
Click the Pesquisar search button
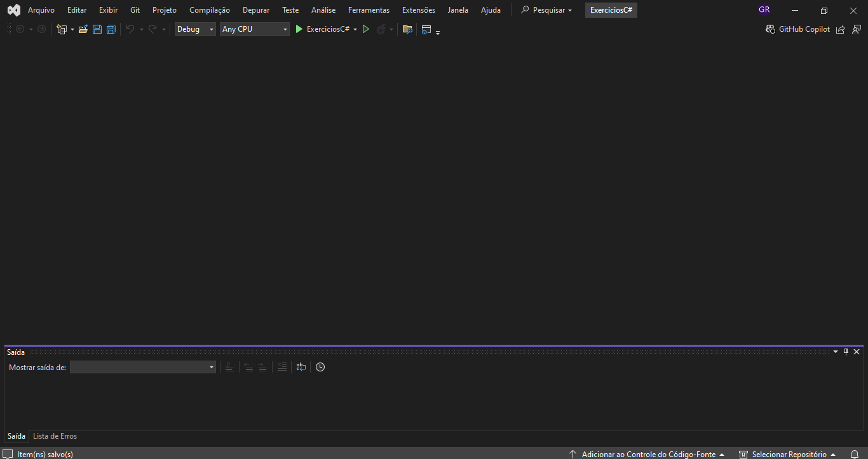click(x=546, y=10)
